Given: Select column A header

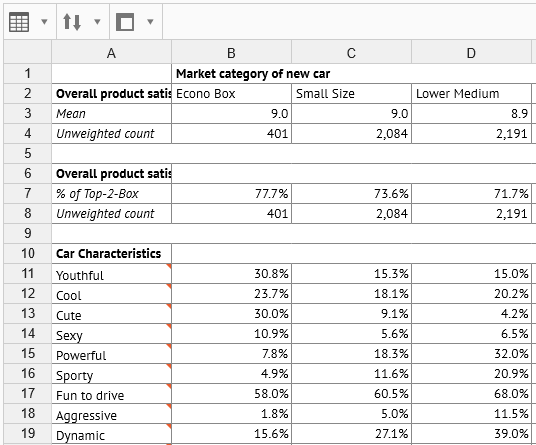Looking at the screenshot, I should tap(111, 53).
